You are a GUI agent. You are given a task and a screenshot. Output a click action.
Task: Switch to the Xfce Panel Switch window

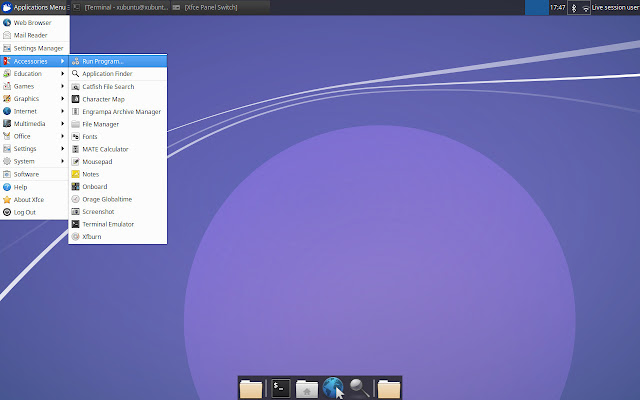tap(220, 7)
